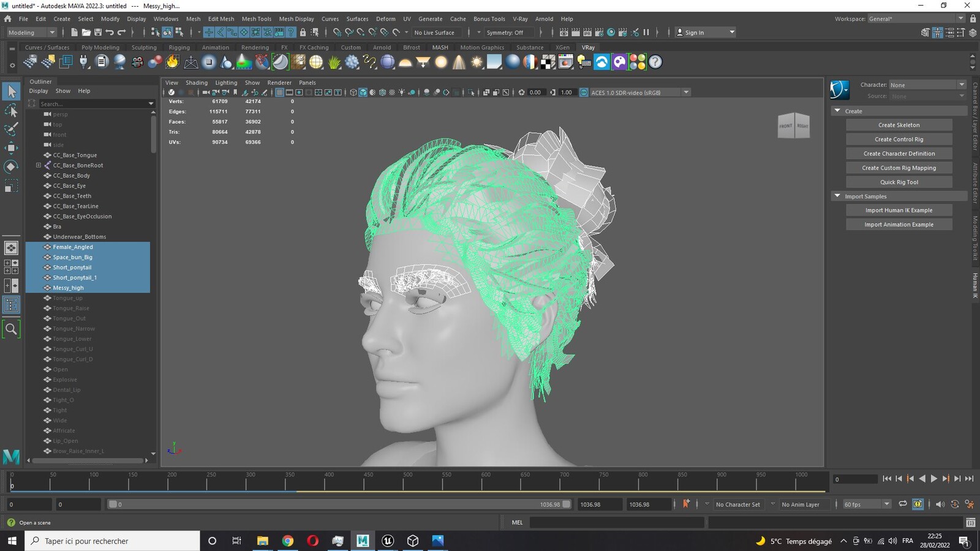Switch to the Rigging shelf tab
This screenshot has height=551, width=980.
tap(179, 47)
